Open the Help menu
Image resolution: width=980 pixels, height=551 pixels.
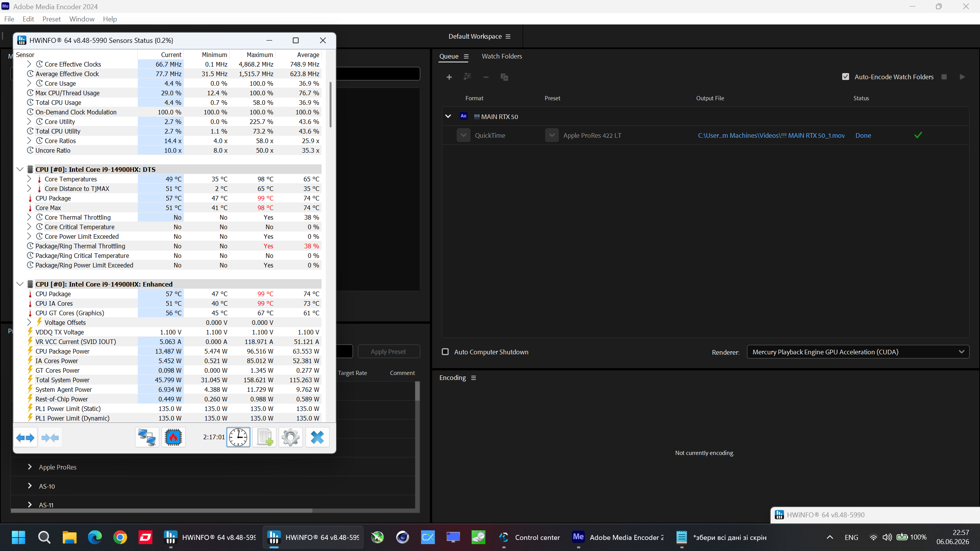click(110, 19)
